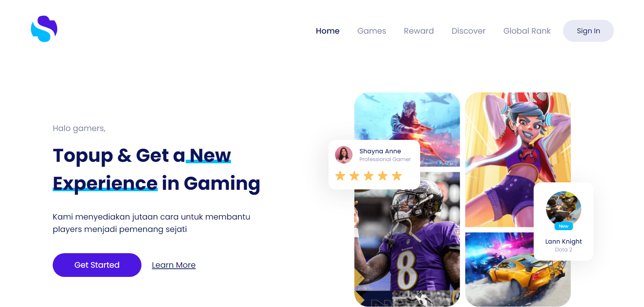Click the Get Started button

[x=97, y=265]
